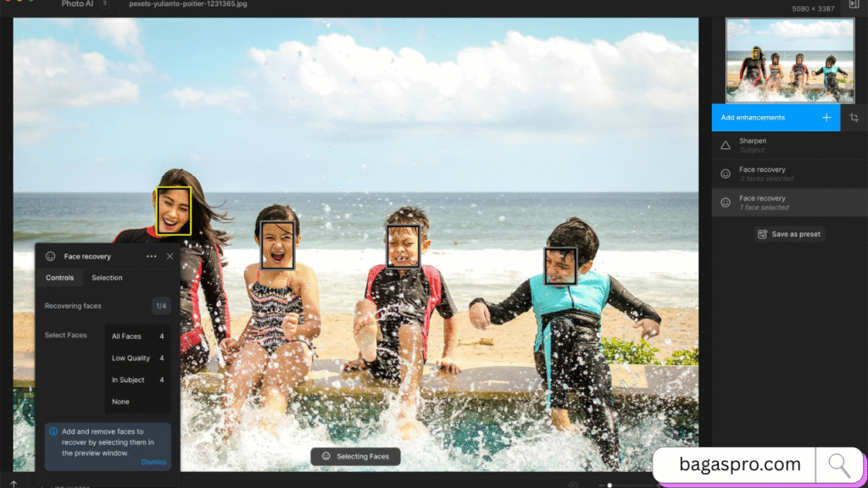
Task: Click the smiley icon of 3 faces recovery
Action: [726, 174]
